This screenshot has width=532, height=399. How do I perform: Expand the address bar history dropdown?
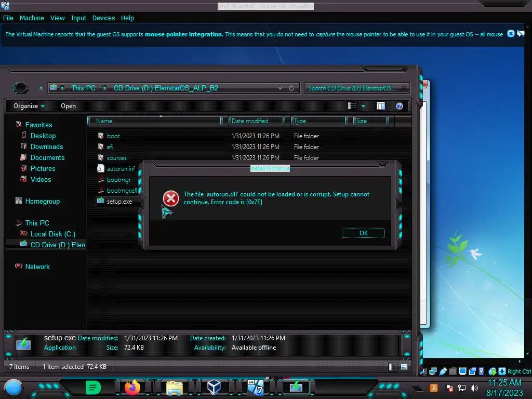click(280, 88)
